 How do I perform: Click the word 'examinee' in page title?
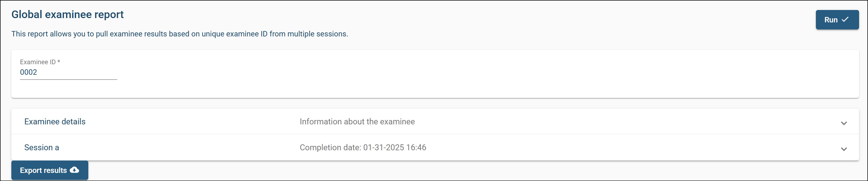(x=69, y=15)
